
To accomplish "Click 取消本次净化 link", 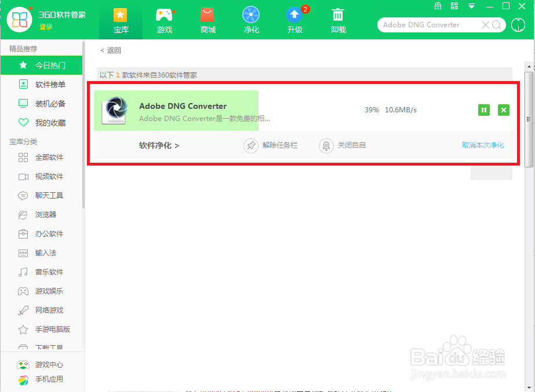I will click(482, 145).
